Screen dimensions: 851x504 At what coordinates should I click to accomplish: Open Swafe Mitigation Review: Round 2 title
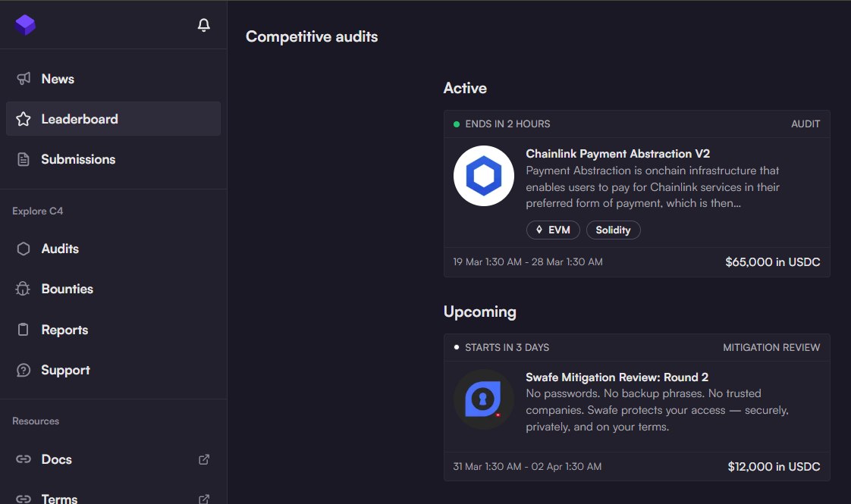(617, 377)
